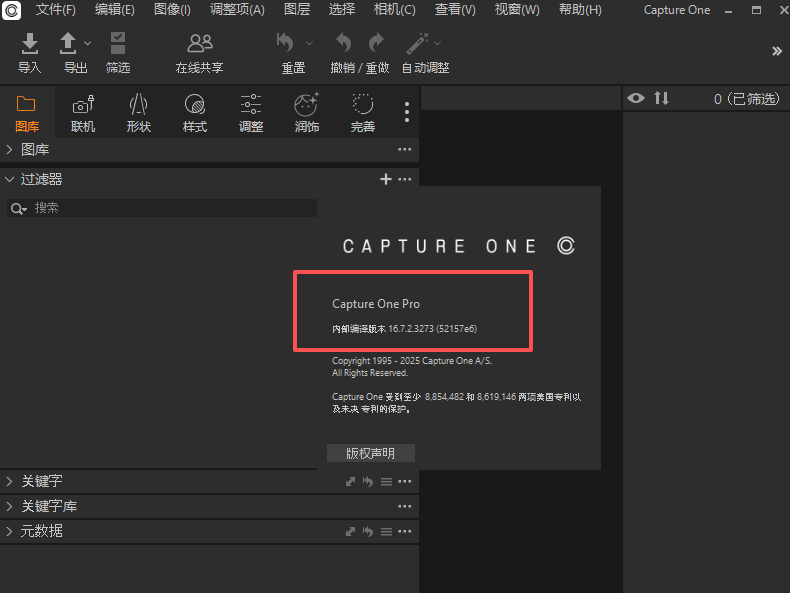The width and height of the screenshot is (790, 593).
Task: Collapse the Filters (过滤器) panel
Action: 9,179
